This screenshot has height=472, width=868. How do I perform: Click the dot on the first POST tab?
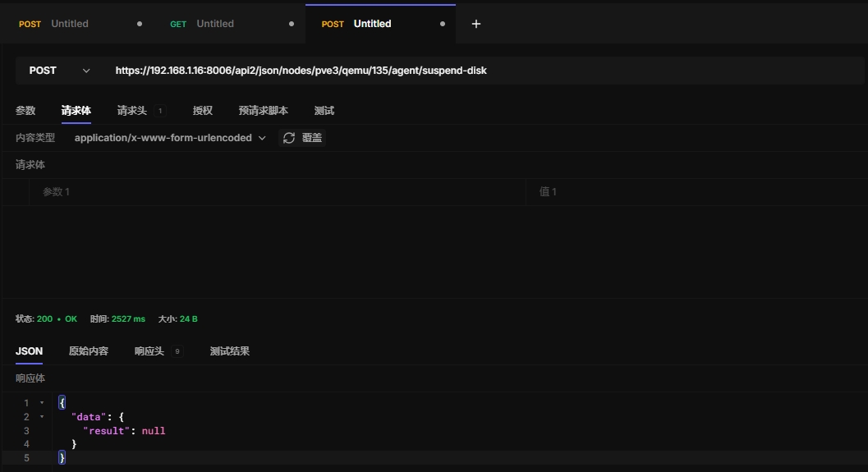tap(140, 24)
